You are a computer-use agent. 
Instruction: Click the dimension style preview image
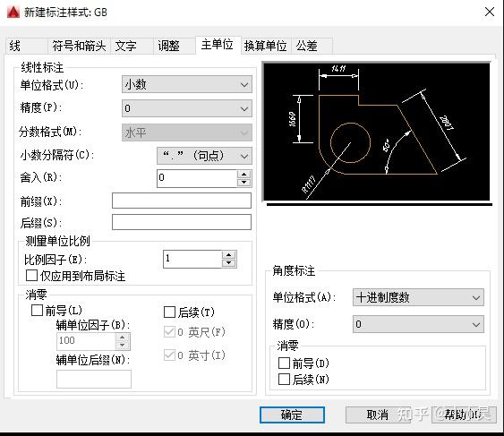377,132
